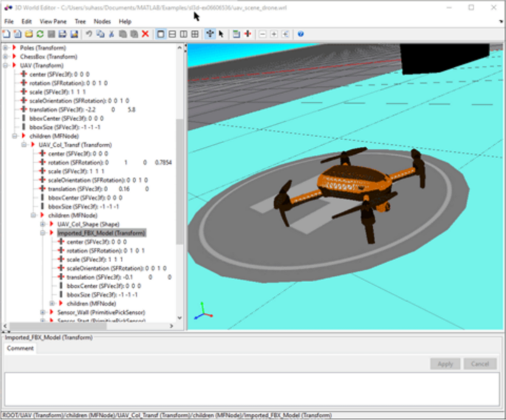Viewport: 506px width, 420px height.
Task: Click the red X delete icon in toolbar
Action: pos(145,34)
